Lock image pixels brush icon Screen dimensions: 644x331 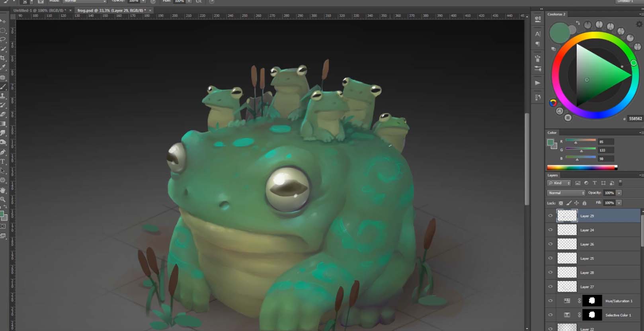click(569, 203)
